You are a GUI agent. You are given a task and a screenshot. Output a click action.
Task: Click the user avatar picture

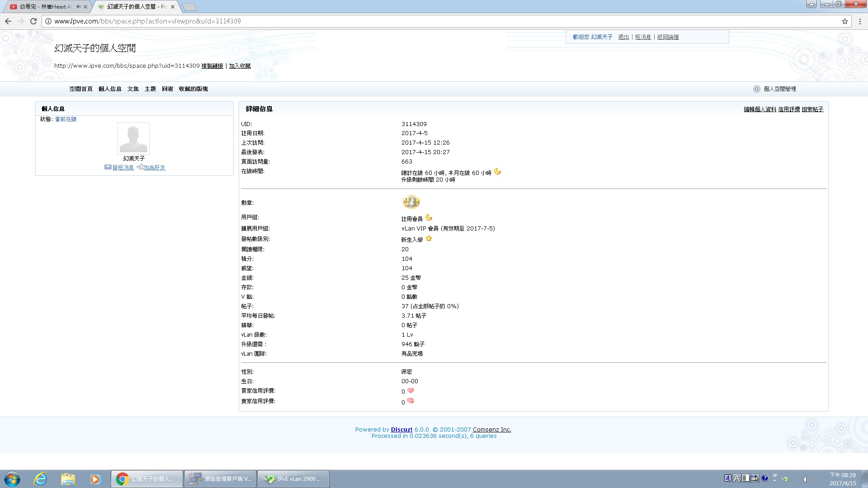point(133,139)
